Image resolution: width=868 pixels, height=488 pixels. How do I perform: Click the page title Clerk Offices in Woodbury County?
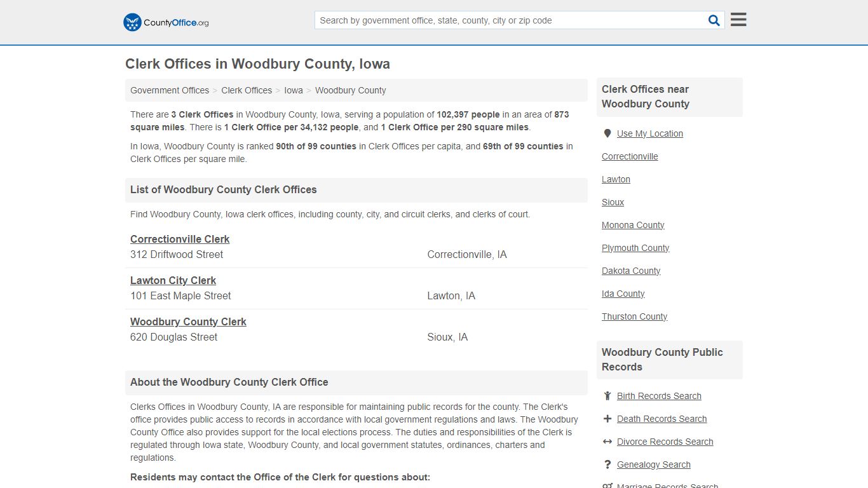[x=257, y=64]
